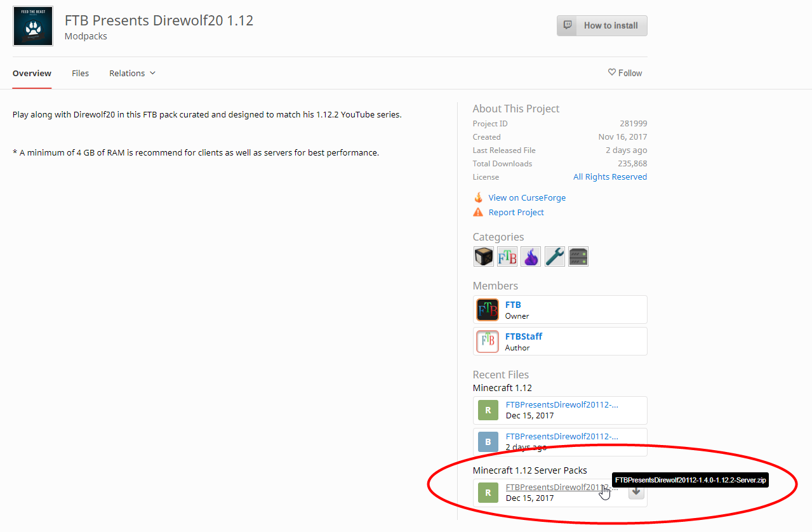
Task: Select the crate category icon
Action: pyautogui.click(x=483, y=256)
